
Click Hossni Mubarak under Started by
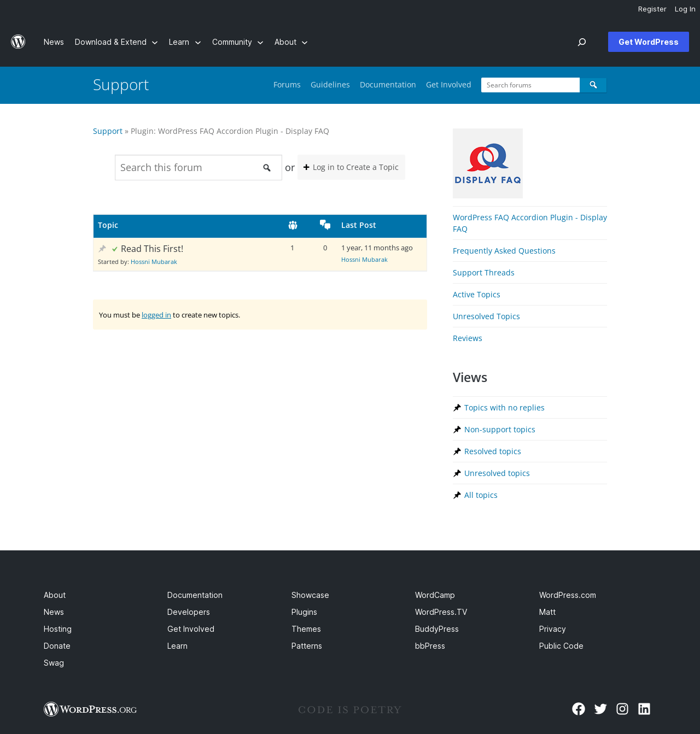click(154, 262)
